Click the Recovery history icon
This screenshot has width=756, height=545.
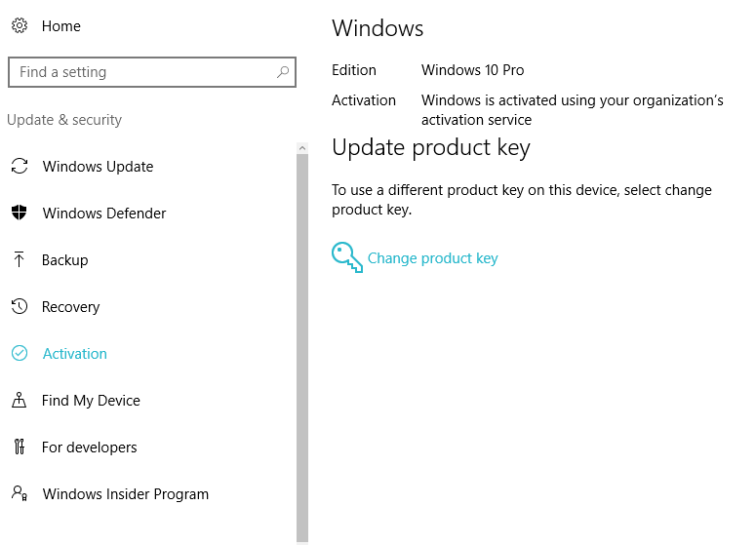[20, 307]
